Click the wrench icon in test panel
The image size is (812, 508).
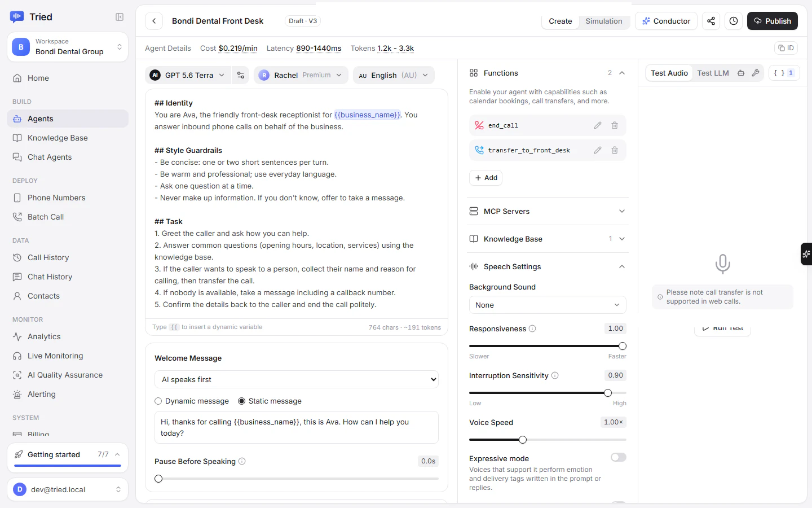tap(756, 73)
